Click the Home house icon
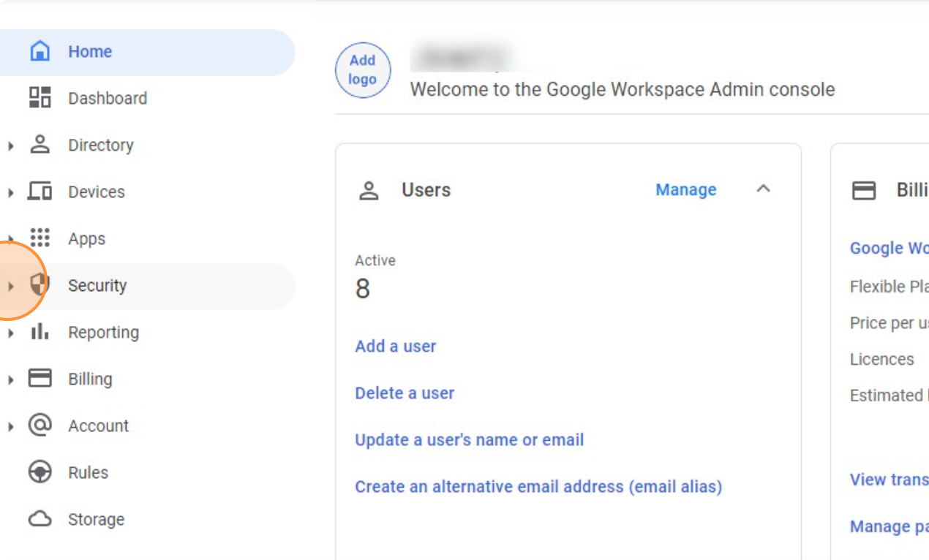Screen dimensions: 929x560 tap(40, 51)
